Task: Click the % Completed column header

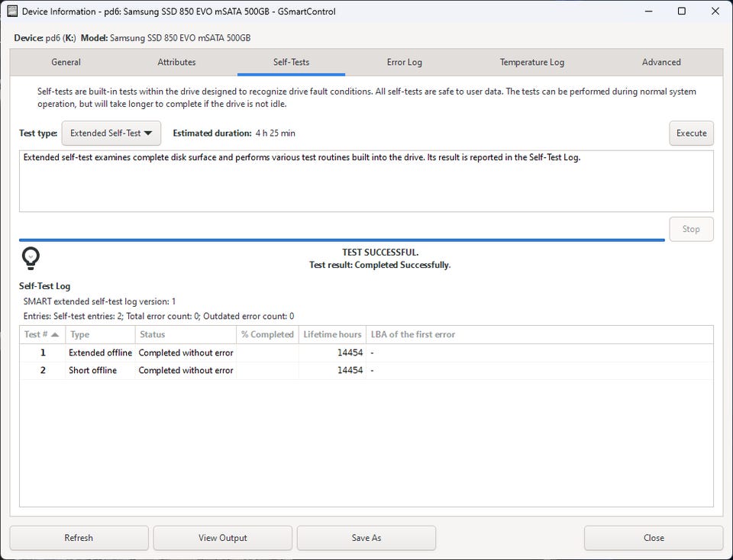Action: 267,334
